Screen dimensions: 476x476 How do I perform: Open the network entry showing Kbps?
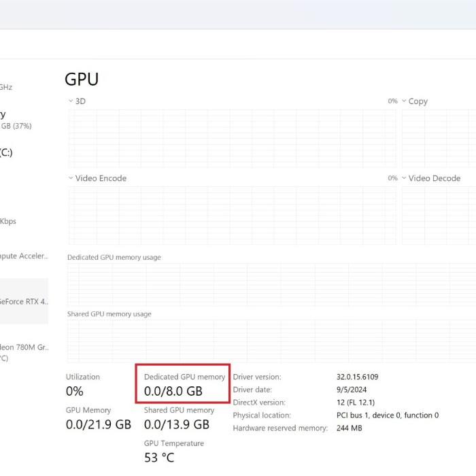(x=8, y=221)
